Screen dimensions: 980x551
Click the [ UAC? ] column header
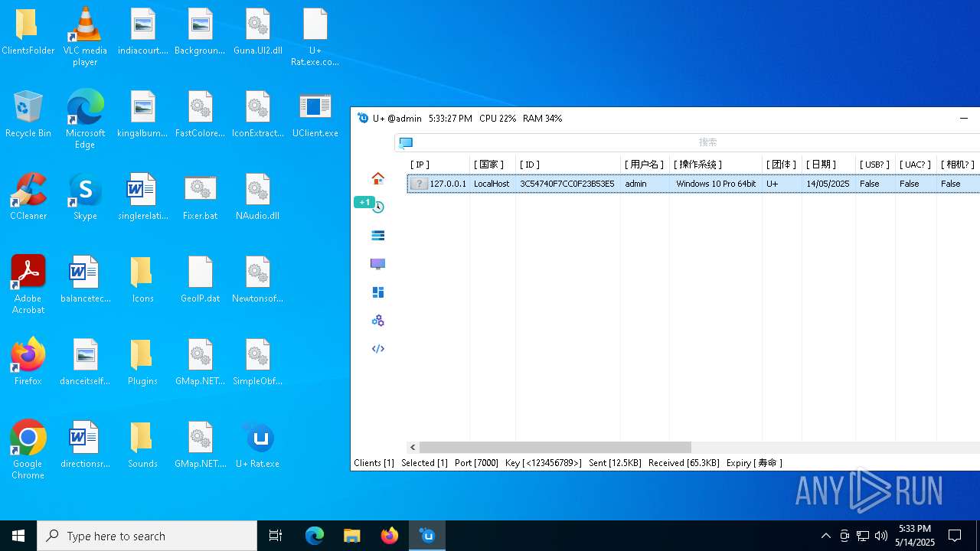(916, 165)
